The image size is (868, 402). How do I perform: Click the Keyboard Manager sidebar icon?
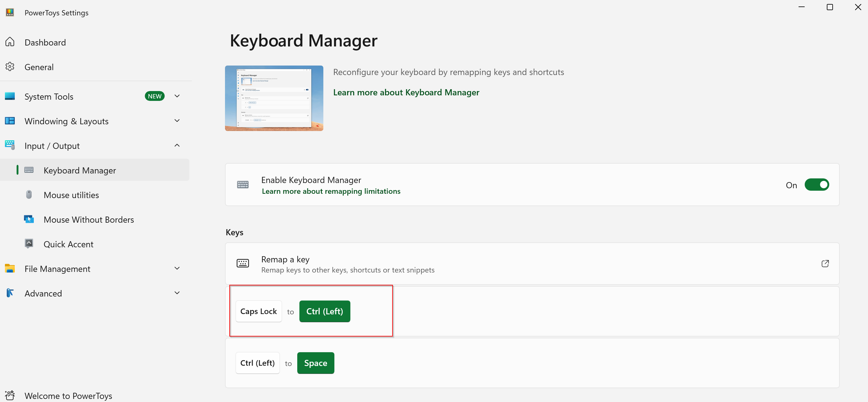[29, 170]
